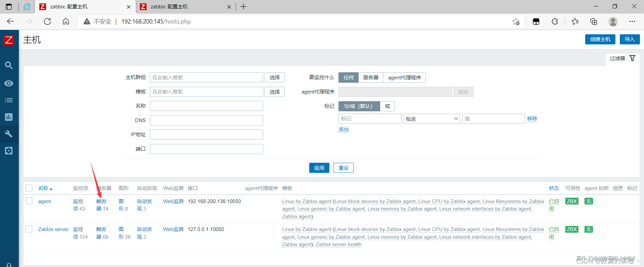Switch to first zabbix 配置主机 tab
The image size is (644, 267).
(85, 7)
